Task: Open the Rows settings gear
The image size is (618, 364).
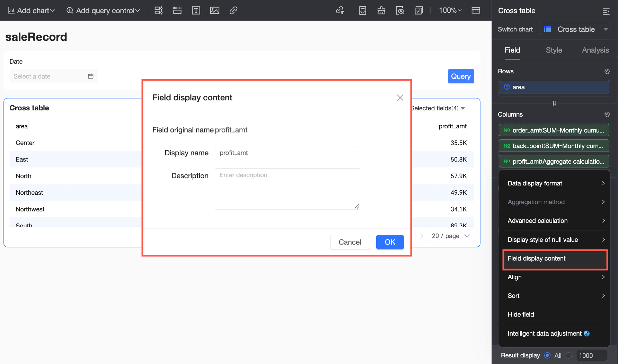Action: click(x=607, y=71)
